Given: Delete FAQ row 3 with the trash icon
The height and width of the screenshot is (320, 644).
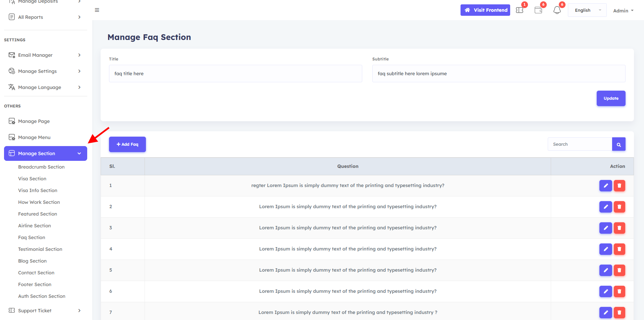Looking at the screenshot, I should pos(620,228).
